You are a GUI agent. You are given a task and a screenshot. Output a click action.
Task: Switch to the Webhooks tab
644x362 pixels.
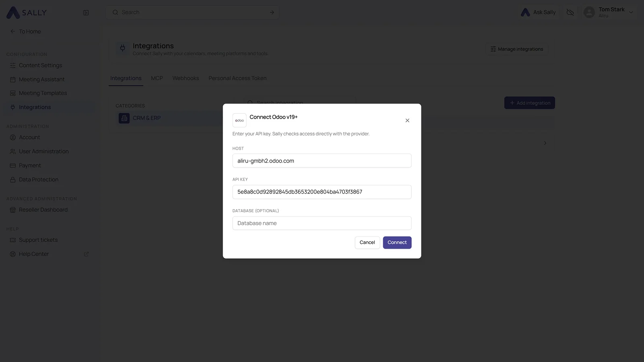tap(186, 78)
